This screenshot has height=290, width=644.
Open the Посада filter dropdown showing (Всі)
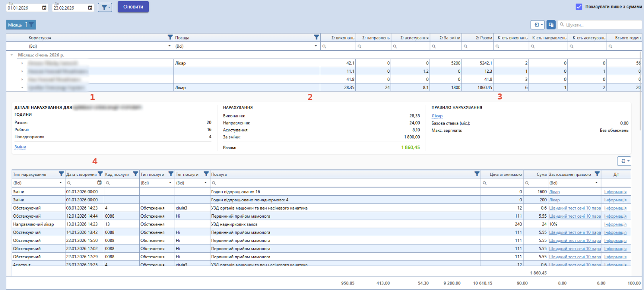316,46
